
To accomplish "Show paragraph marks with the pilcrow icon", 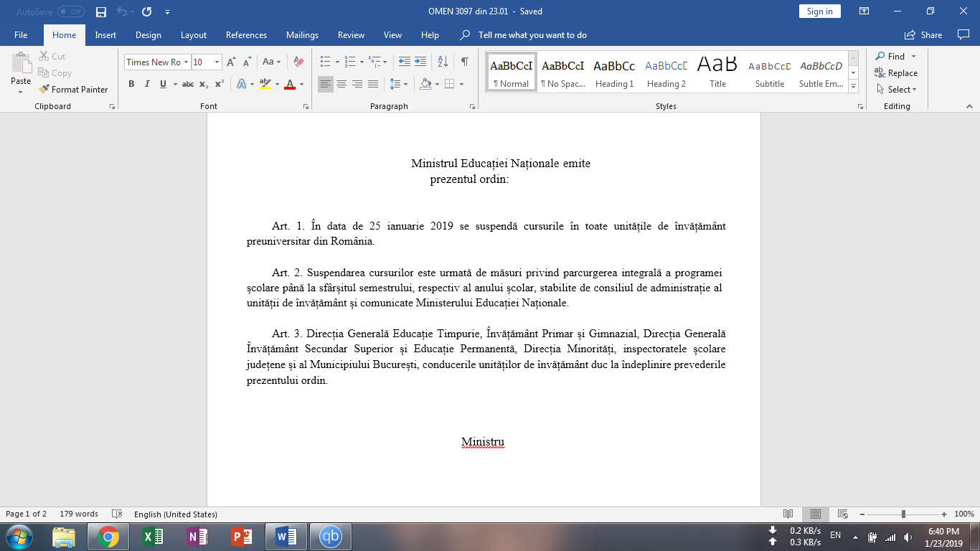I will (x=465, y=62).
